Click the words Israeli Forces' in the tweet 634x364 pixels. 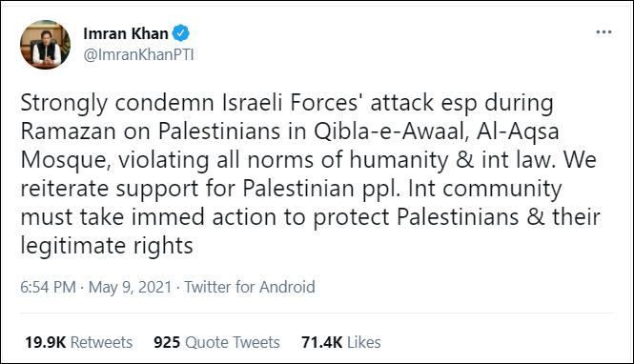290,103
